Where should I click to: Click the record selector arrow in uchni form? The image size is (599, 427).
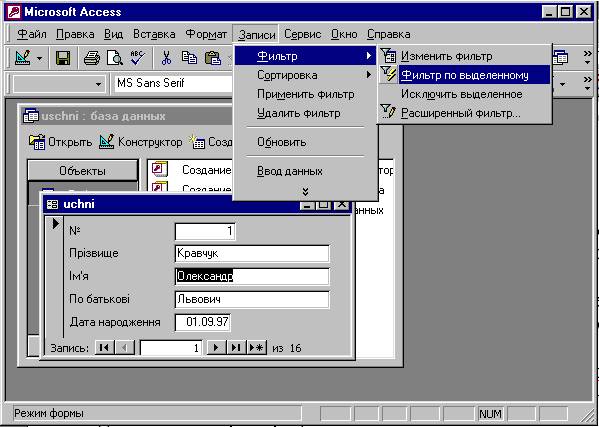(55, 223)
